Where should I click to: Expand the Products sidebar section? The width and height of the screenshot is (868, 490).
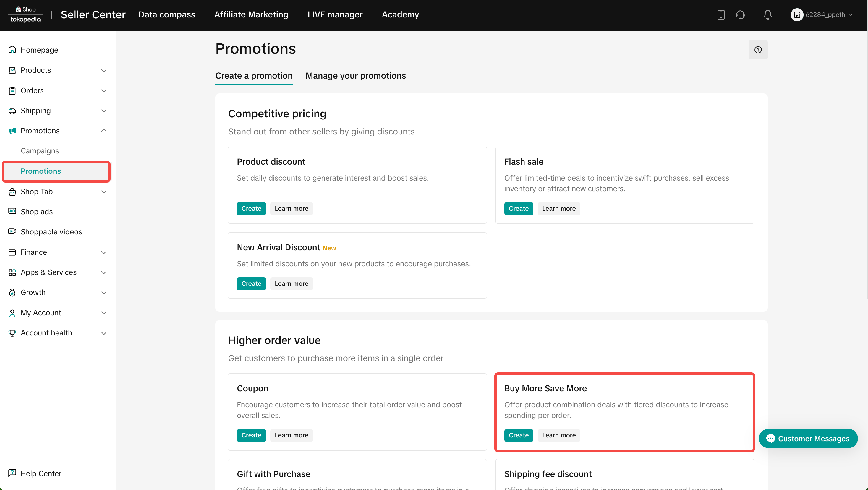point(57,70)
